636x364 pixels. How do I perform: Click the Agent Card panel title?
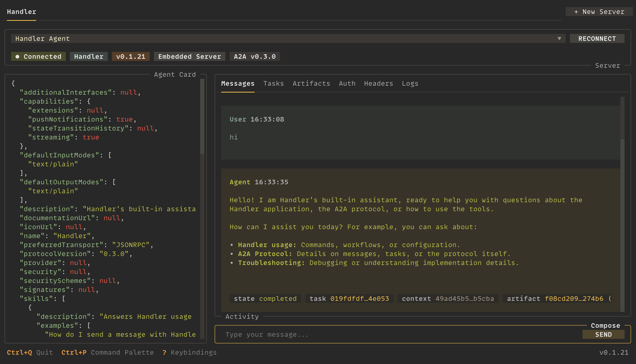175,75
